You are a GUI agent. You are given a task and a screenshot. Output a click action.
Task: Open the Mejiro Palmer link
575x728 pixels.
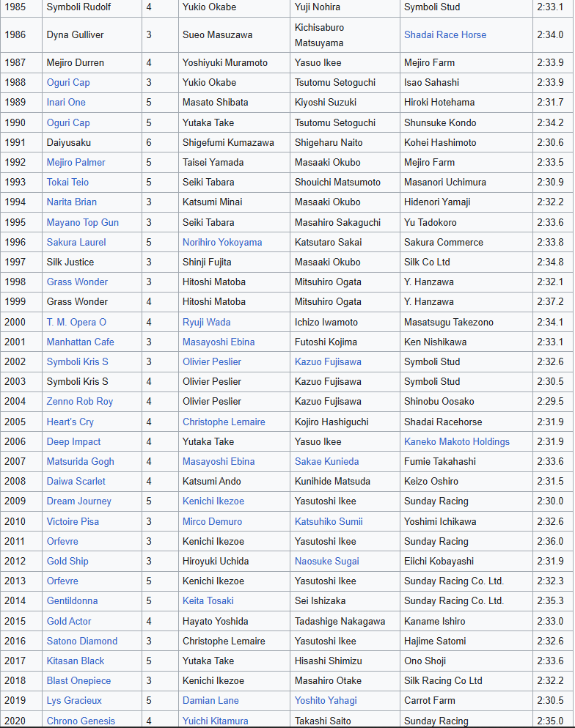pyautogui.click(x=76, y=163)
